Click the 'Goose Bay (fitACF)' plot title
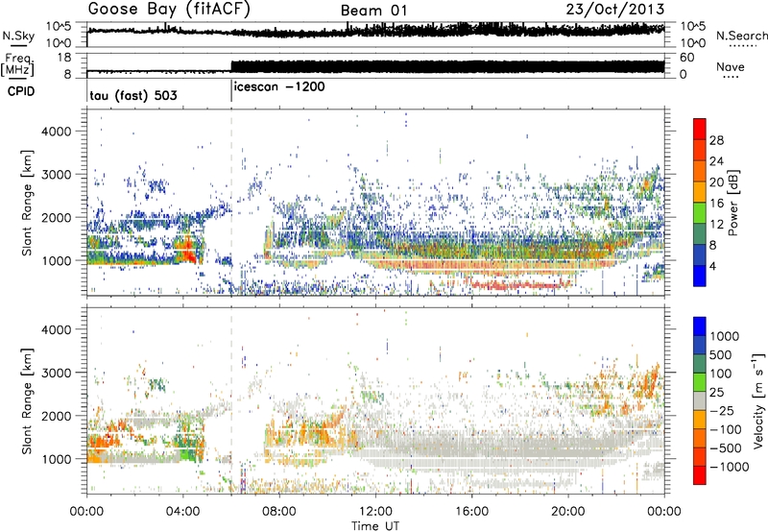Image resolution: width=768 pixels, height=532 pixels. [x=169, y=10]
